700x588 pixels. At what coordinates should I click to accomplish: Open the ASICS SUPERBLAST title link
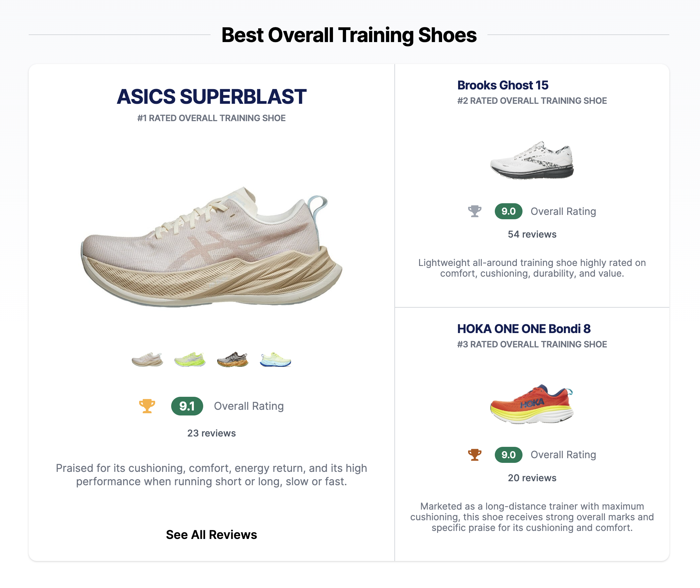click(x=212, y=97)
